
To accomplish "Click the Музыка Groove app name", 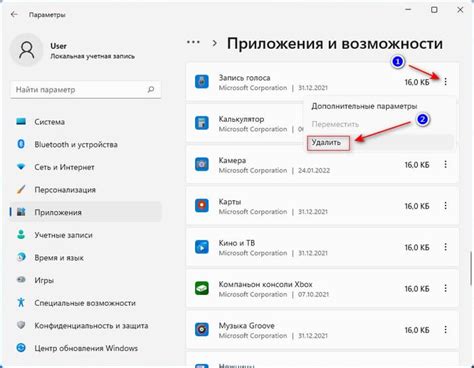I will 247,326.
